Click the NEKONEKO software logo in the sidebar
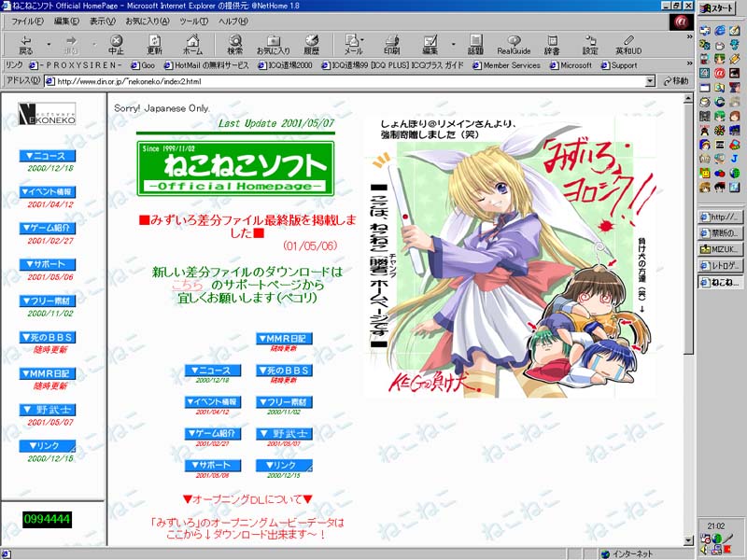 47,114
